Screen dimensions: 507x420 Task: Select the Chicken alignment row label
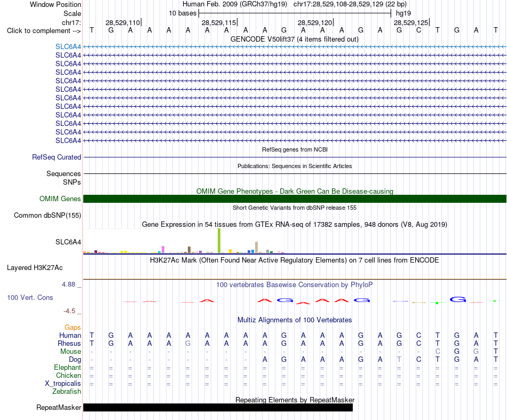pyautogui.click(x=68, y=375)
